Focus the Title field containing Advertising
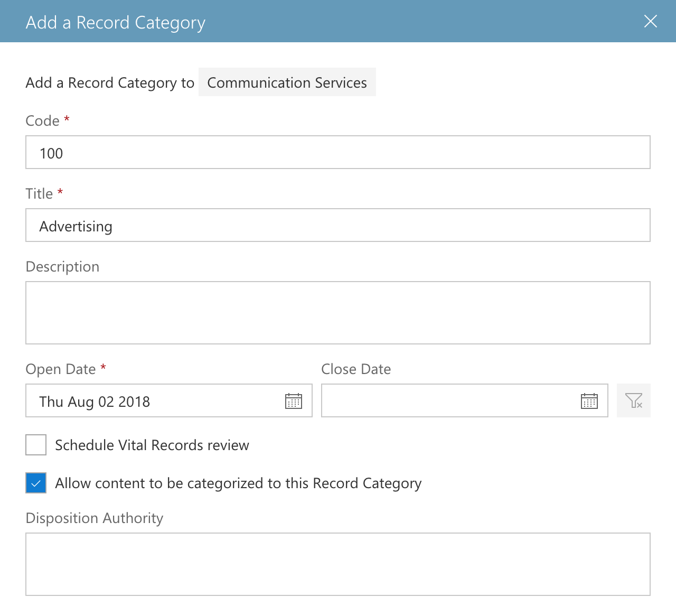 pyautogui.click(x=338, y=225)
